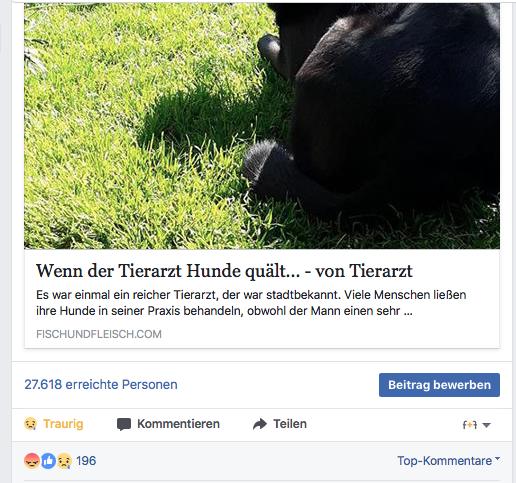Click the article excerpt starting Es war einmal
516x483 pixels.
251,303
